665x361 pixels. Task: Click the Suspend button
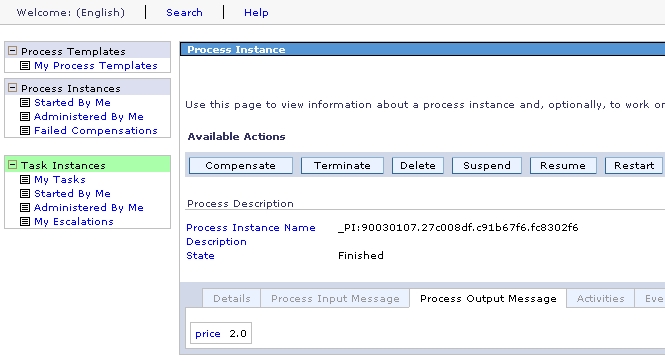[x=487, y=165]
